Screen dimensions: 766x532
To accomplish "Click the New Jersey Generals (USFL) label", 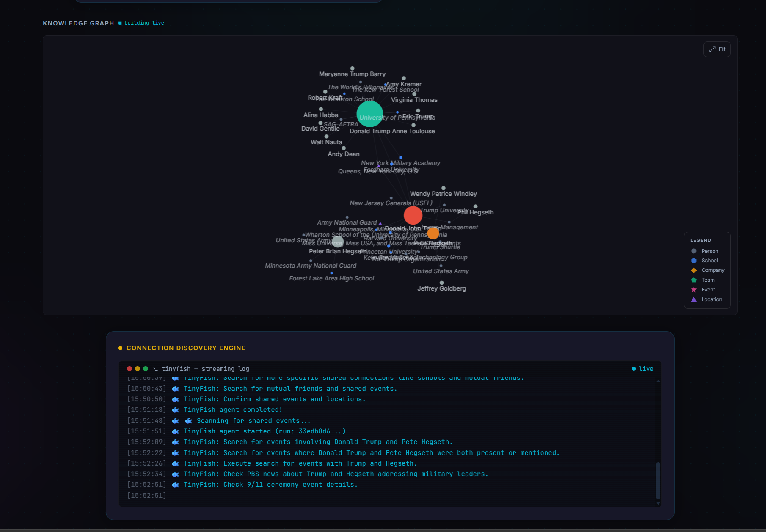I will (391, 203).
